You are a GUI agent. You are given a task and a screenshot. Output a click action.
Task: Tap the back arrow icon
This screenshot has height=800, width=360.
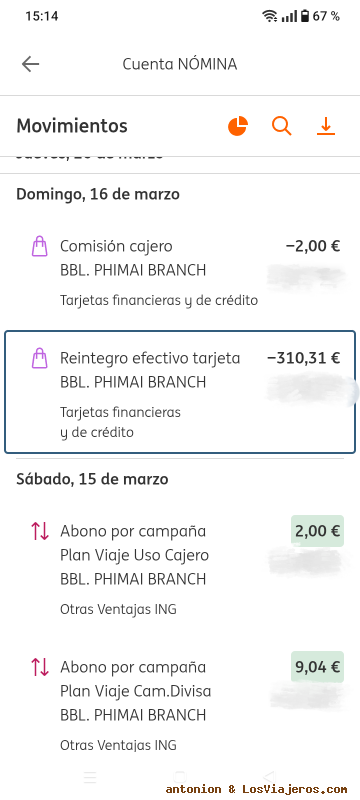31,64
